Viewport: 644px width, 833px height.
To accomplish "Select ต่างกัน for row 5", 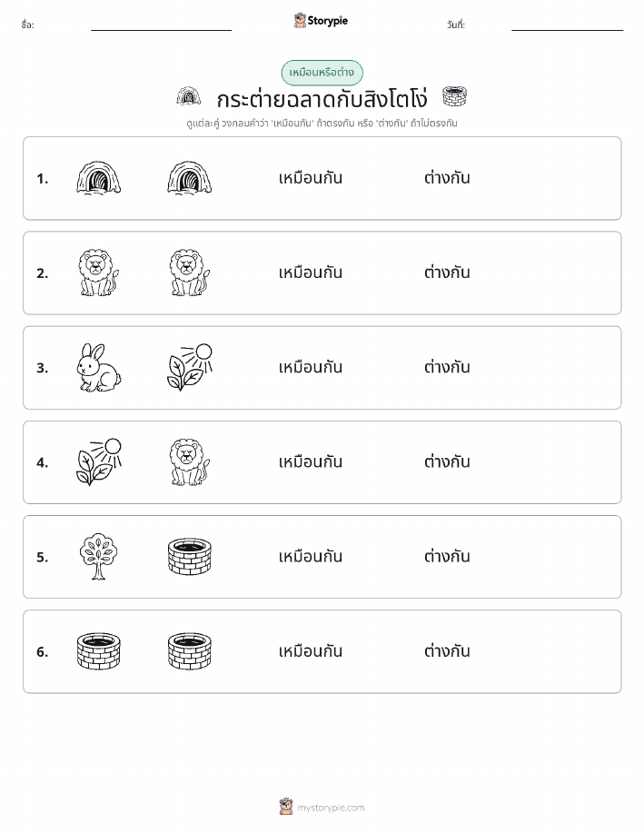I will click(447, 556).
